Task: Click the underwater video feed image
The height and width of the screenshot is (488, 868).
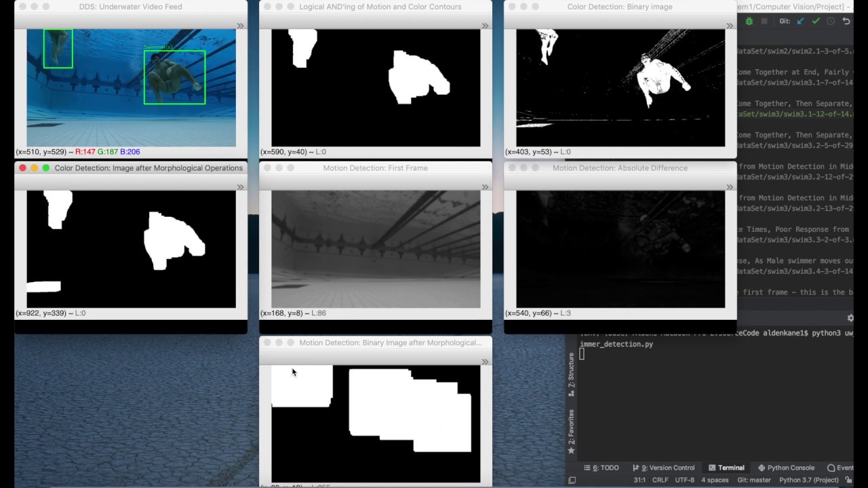Action: 132,88
